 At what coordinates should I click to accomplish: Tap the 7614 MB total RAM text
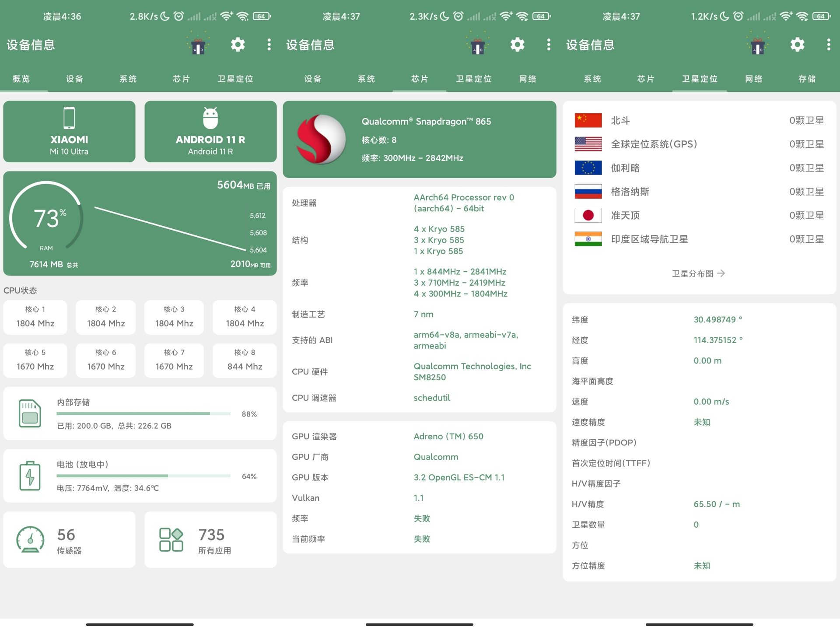click(53, 264)
